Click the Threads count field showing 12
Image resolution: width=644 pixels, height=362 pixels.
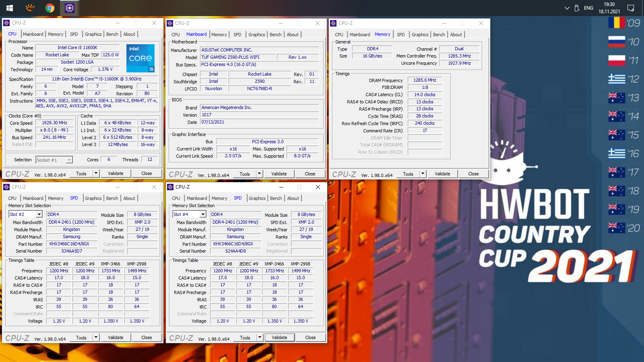tap(150, 159)
